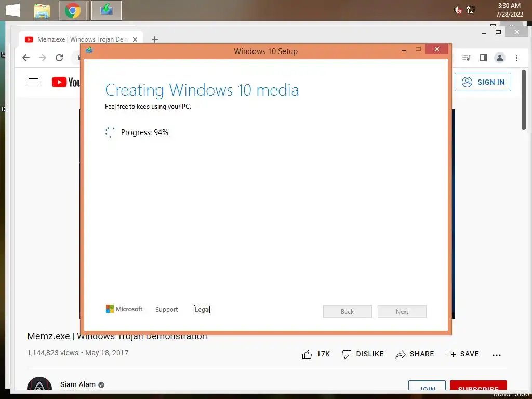Click the Next button in Setup
532x399 pixels.
pyautogui.click(x=402, y=312)
